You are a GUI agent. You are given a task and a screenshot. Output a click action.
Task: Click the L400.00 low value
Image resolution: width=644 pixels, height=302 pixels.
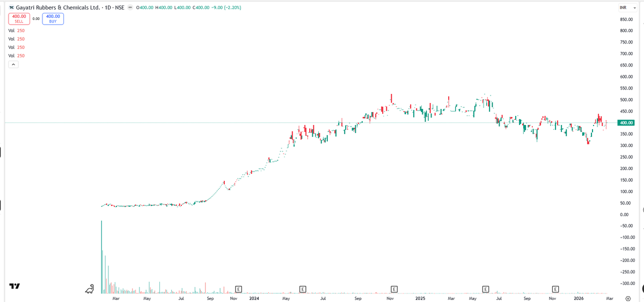click(x=182, y=8)
